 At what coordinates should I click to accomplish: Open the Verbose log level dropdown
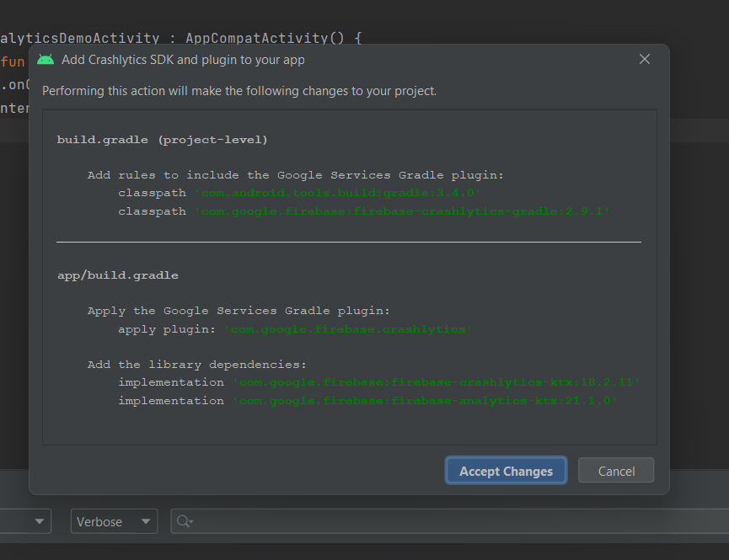click(114, 522)
